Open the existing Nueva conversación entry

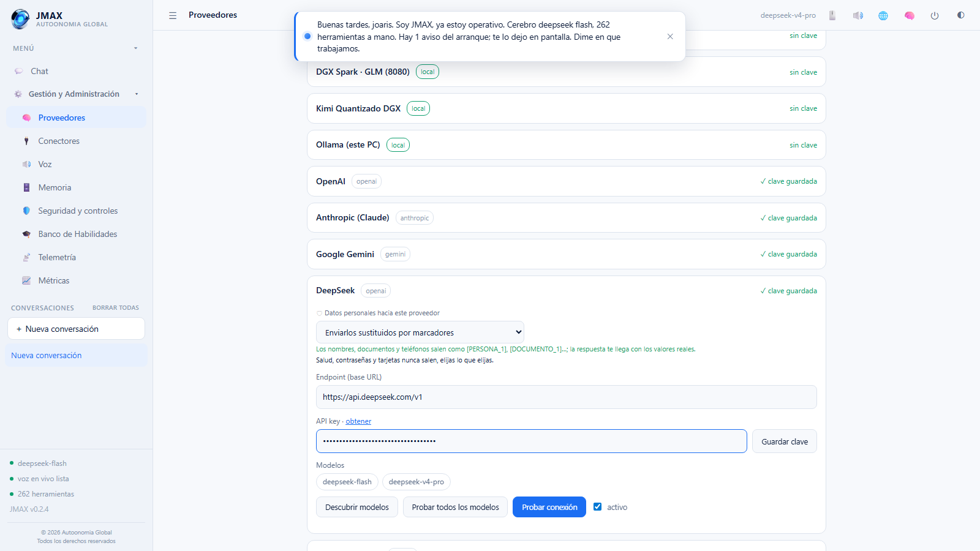click(76, 355)
